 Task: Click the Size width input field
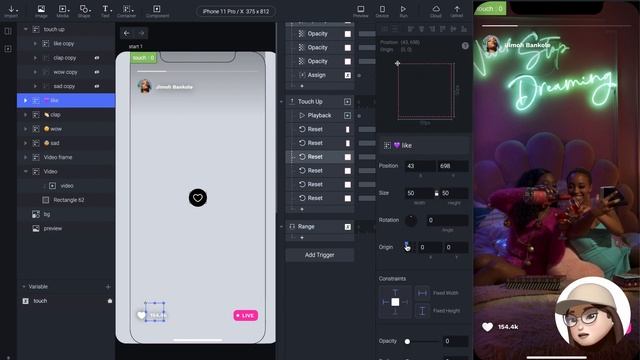[419, 193]
